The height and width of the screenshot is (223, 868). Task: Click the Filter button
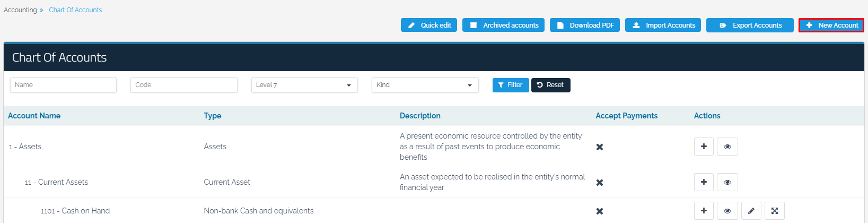tap(510, 85)
